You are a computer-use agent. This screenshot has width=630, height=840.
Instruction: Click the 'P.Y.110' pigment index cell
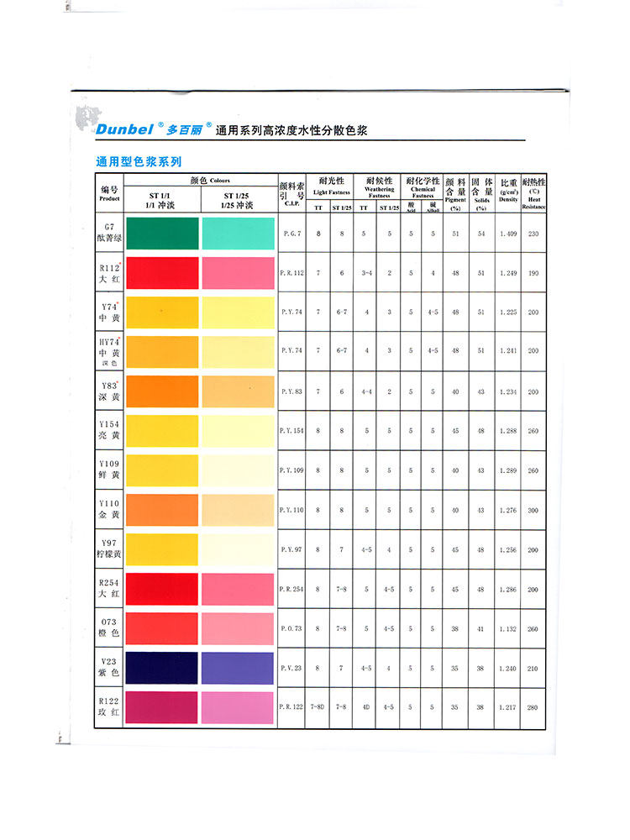click(291, 511)
